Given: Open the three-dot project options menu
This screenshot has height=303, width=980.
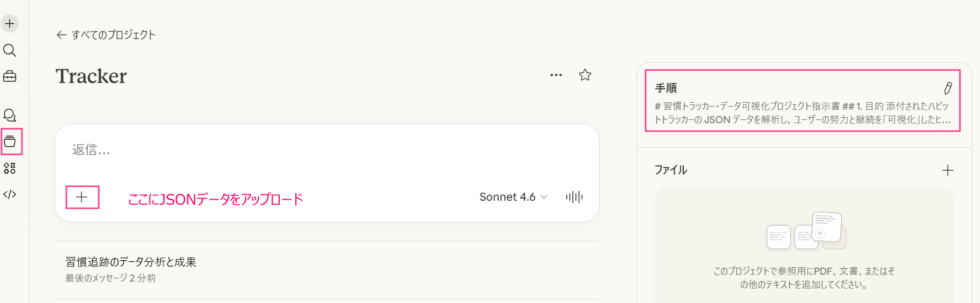Looking at the screenshot, I should (556, 75).
